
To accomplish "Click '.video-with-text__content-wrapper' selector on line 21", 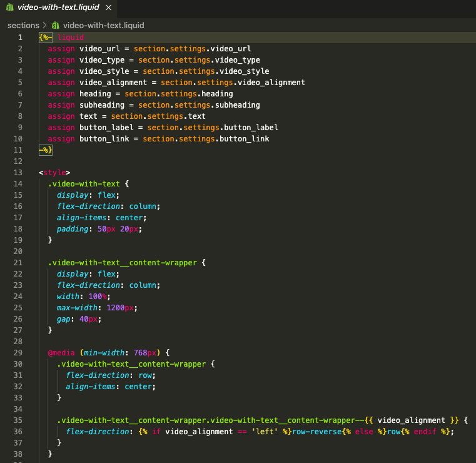I will (123, 263).
